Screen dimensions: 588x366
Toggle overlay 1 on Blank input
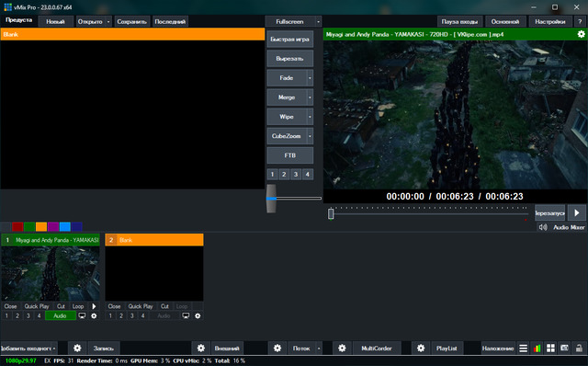pos(110,315)
